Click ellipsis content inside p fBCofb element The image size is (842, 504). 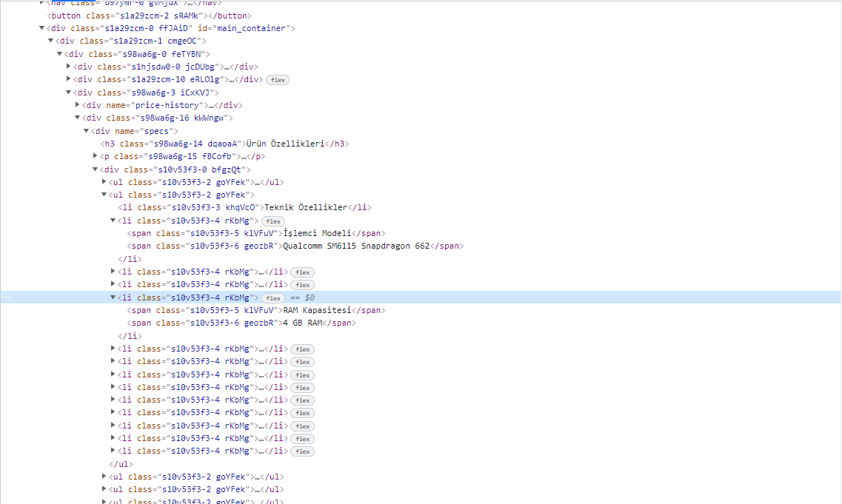point(244,157)
